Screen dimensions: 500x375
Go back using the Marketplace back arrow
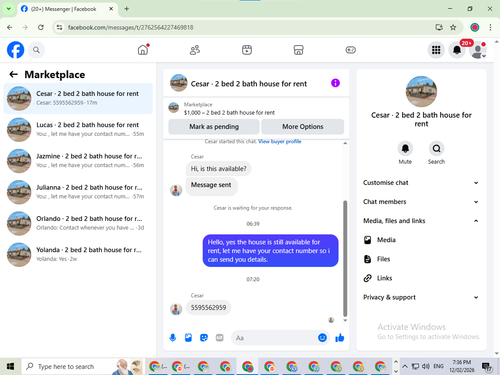pyautogui.click(x=13, y=74)
